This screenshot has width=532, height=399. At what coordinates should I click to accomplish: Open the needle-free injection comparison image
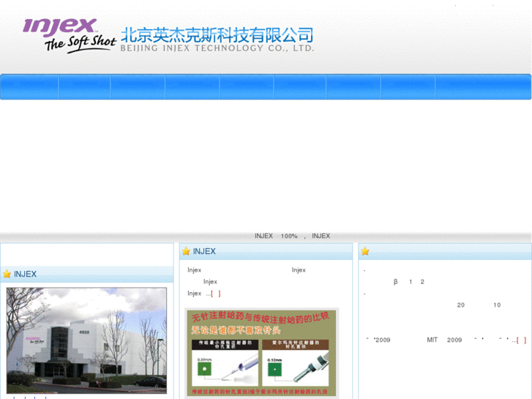[261, 353]
